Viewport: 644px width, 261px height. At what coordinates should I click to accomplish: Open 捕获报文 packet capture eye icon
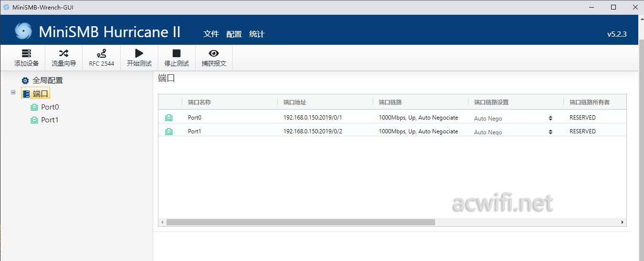click(214, 53)
